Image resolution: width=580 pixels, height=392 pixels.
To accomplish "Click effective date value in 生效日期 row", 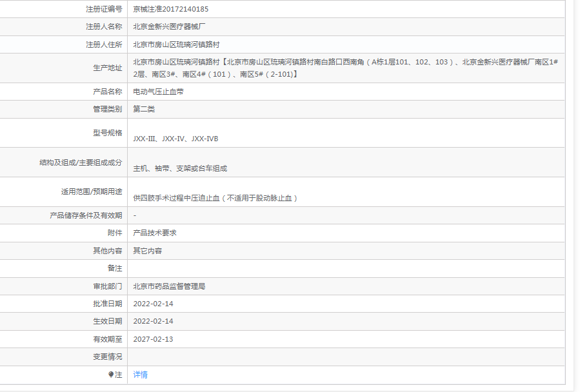I will pyautogui.click(x=153, y=321).
